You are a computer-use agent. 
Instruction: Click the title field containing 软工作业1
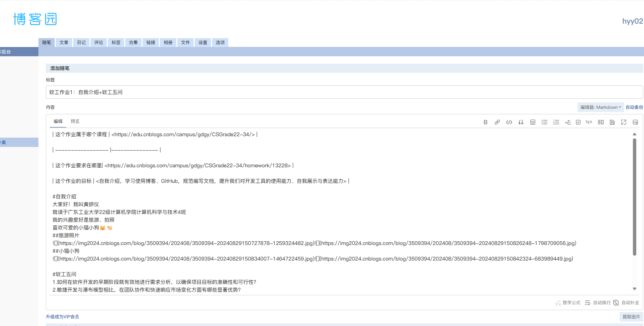[344, 92]
